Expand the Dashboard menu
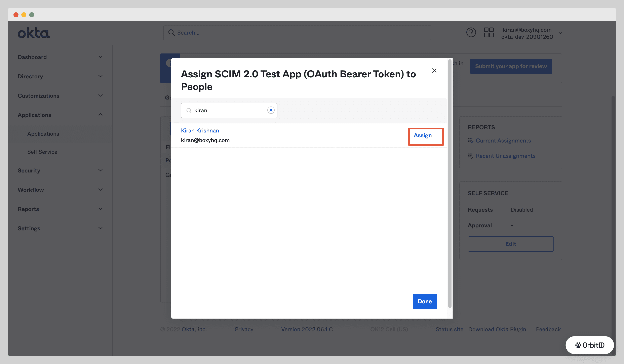This screenshot has width=624, height=364. [x=60, y=57]
